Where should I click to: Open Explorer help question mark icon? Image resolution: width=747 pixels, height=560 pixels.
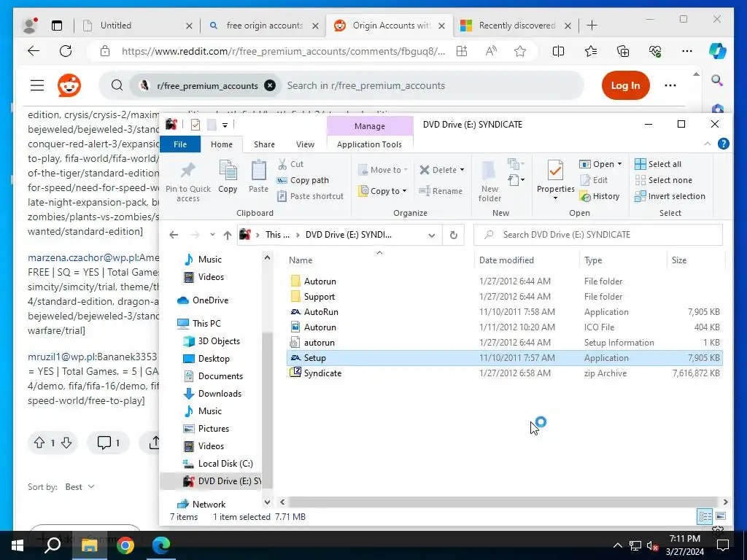pos(723,144)
